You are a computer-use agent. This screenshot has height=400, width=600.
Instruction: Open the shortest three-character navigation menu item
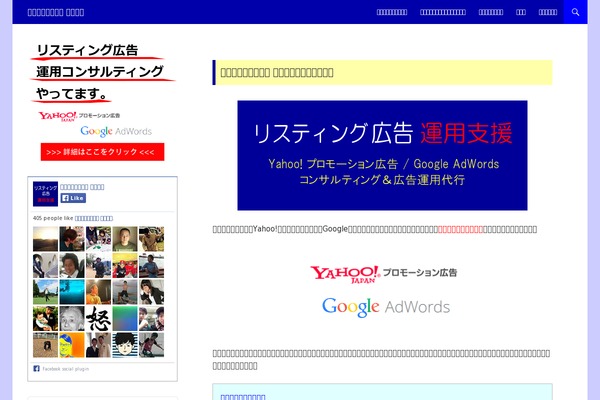tap(521, 12)
